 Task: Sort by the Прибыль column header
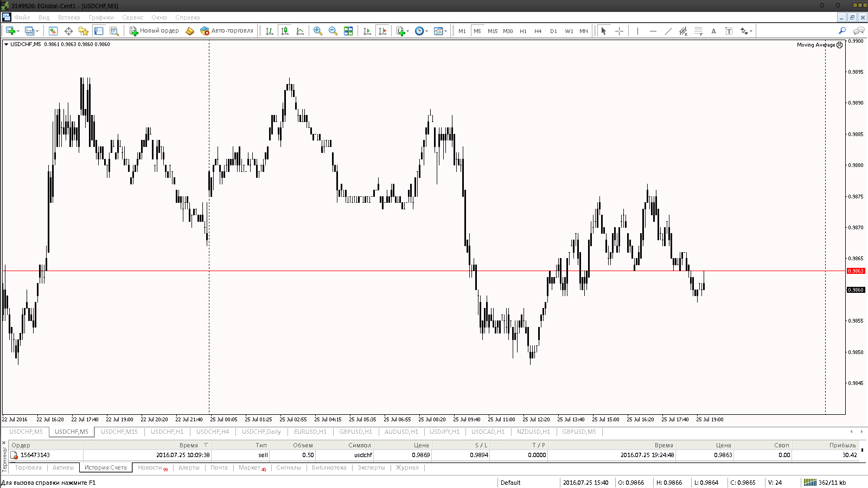pos(843,445)
